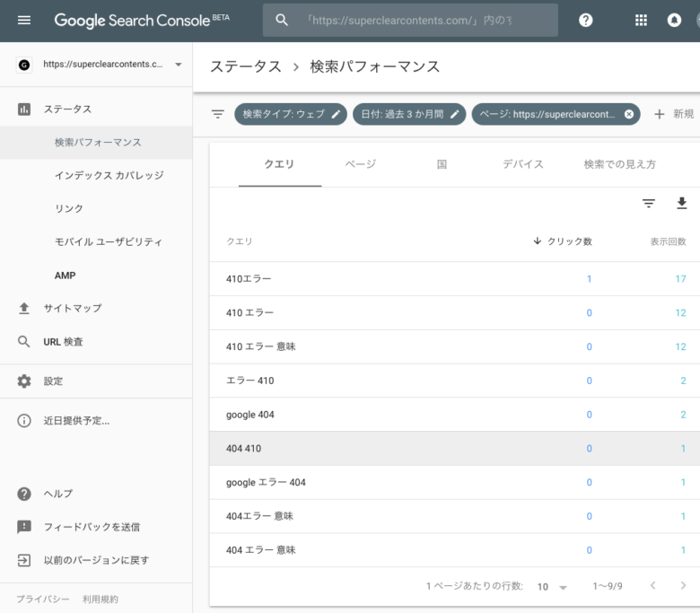Edit the 検索タイプ filter pencil
Image resolution: width=700 pixels, height=613 pixels.
[x=336, y=114]
